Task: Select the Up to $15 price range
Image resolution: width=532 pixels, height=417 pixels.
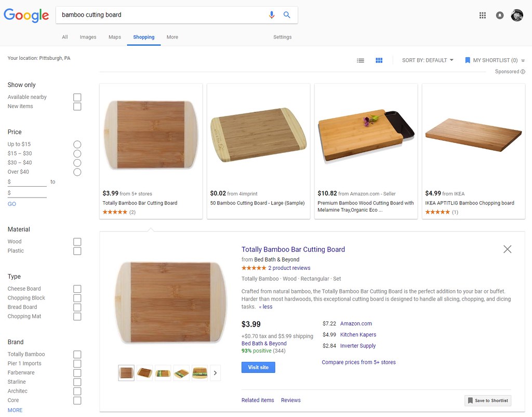Action: 77,145
